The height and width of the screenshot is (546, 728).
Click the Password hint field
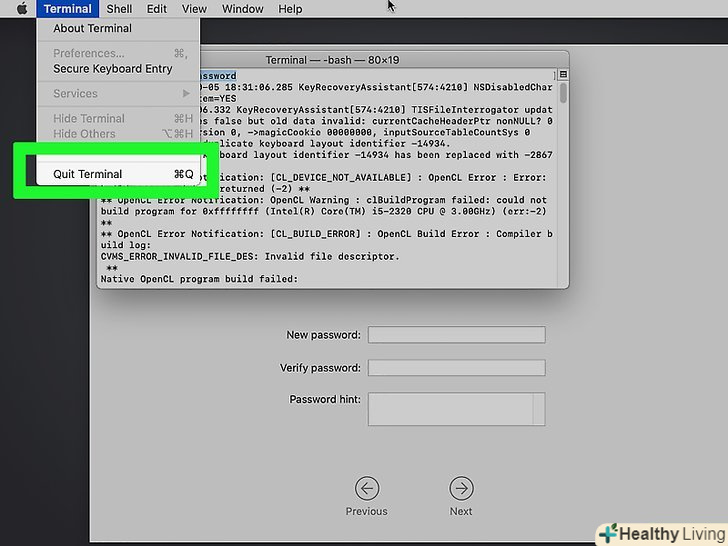pos(456,409)
